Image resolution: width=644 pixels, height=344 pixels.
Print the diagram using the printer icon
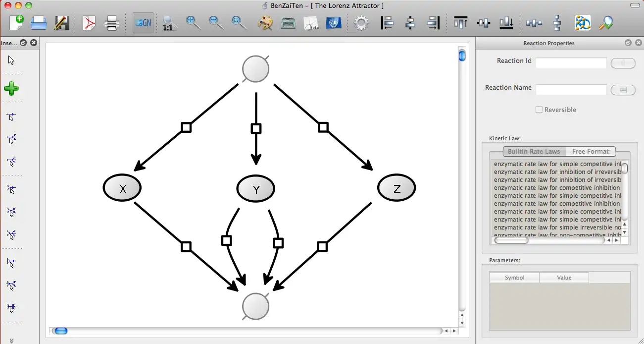pos(112,23)
